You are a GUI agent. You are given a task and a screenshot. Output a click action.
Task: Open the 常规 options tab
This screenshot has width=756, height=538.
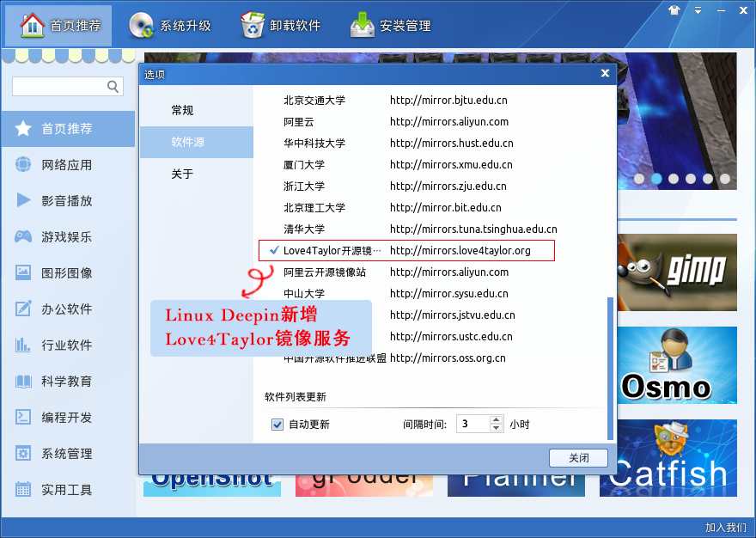196,111
